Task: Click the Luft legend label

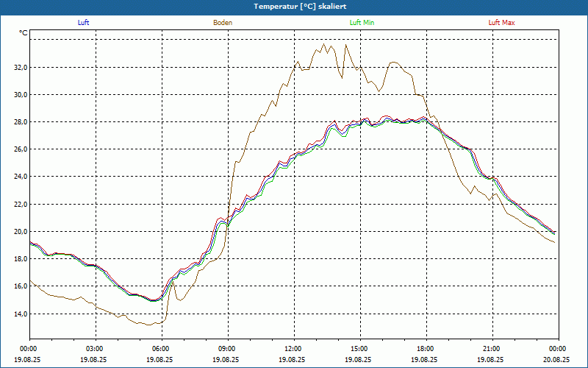Action: (x=84, y=23)
